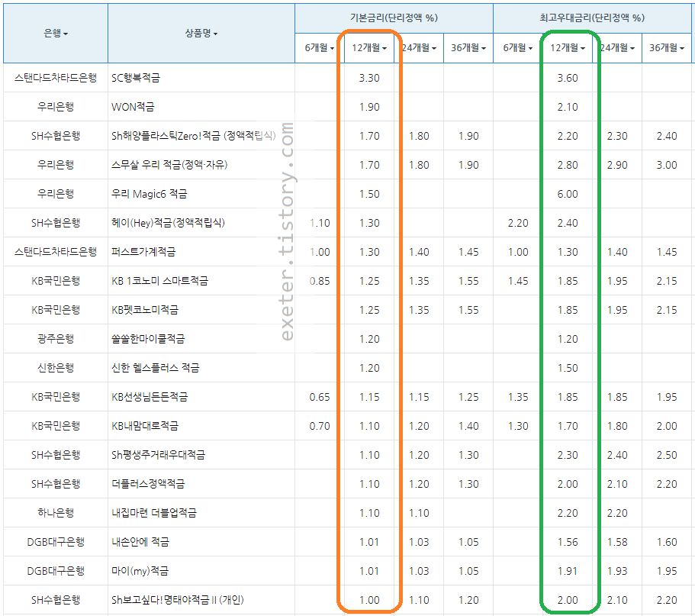The height and width of the screenshot is (616, 695).
Task: Click 2.40 twelve-month rate for 헤이(Hey)적금
Action: 568,223
